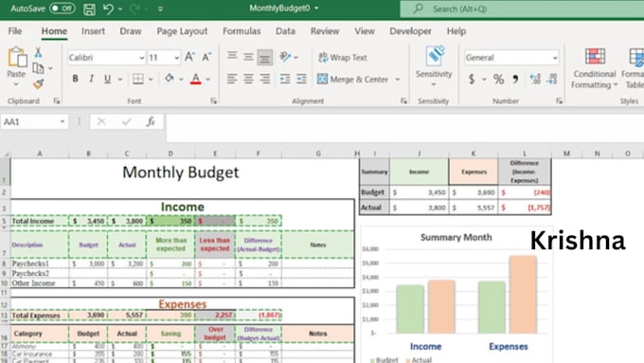Click the Align Right icon
The image size is (644, 363).
(265, 79)
